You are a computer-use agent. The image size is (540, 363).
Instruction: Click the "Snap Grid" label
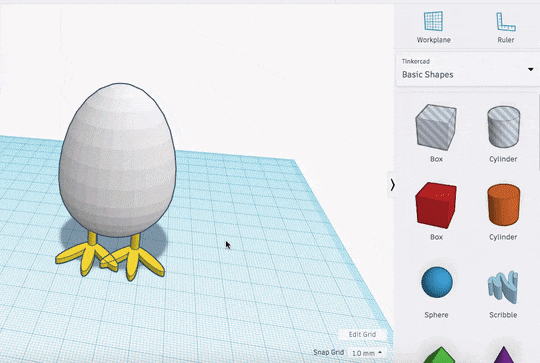tap(329, 352)
